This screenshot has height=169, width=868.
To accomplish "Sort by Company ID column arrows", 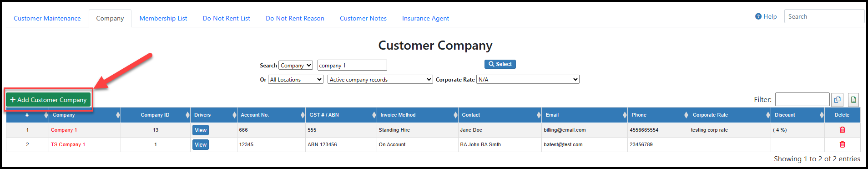I will coord(187,115).
